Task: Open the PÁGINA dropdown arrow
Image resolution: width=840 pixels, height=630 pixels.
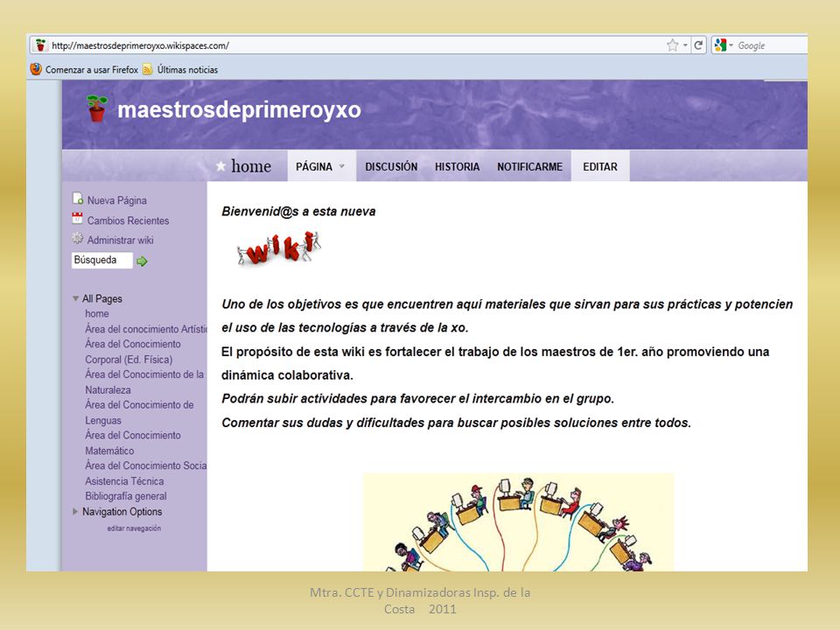Action: (341, 166)
